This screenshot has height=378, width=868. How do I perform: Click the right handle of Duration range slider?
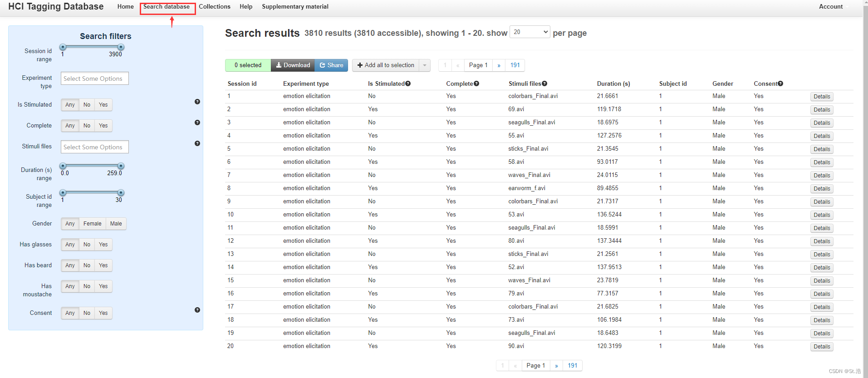(121, 166)
